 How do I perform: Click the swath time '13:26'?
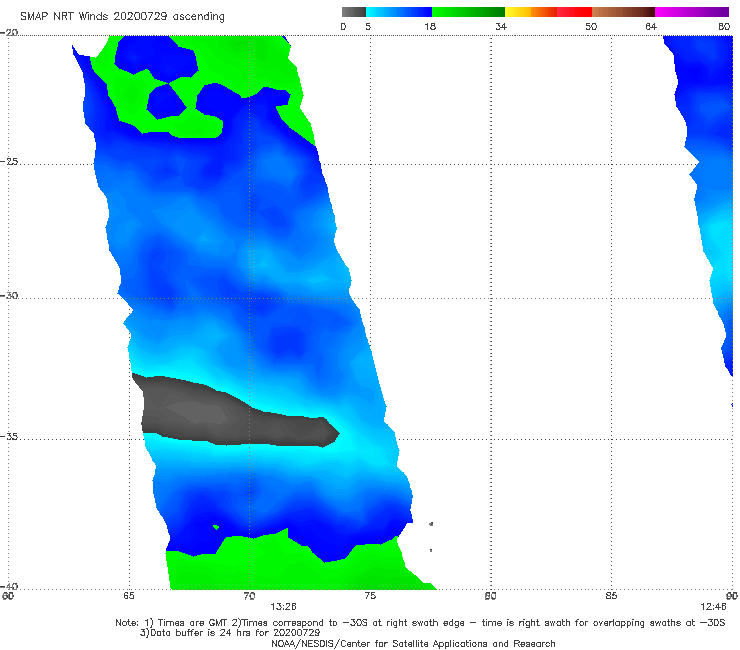tap(283, 607)
